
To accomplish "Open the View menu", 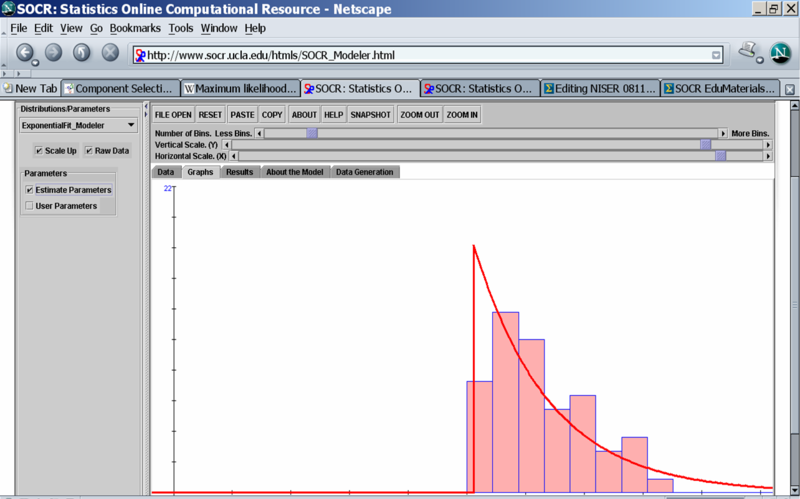I will (x=71, y=28).
